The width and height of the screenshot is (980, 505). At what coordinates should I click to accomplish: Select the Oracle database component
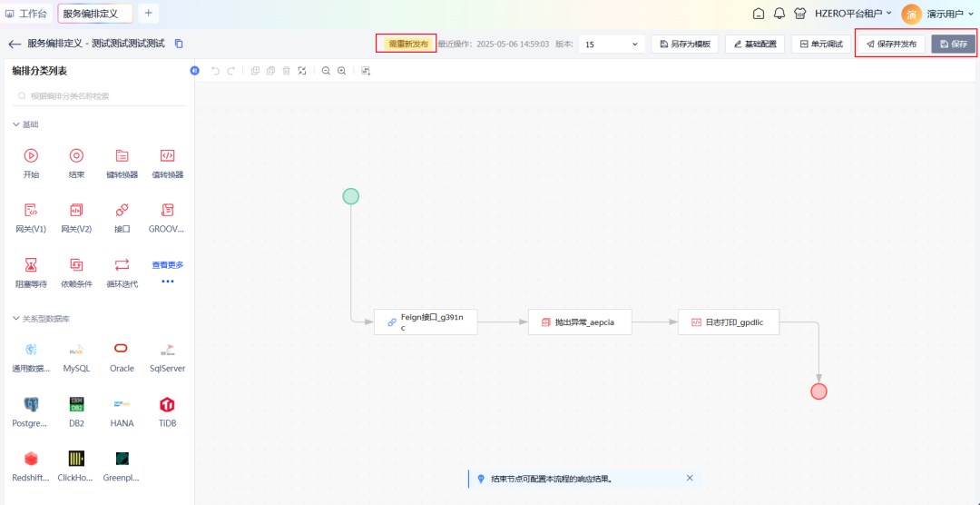[x=122, y=351]
